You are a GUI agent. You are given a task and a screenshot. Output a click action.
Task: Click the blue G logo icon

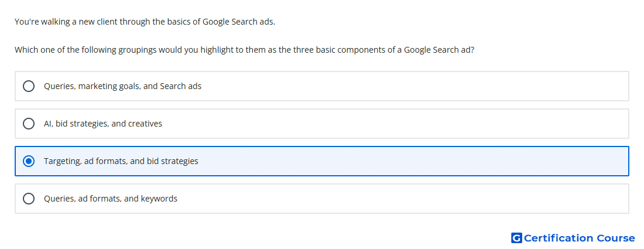[x=516, y=238]
